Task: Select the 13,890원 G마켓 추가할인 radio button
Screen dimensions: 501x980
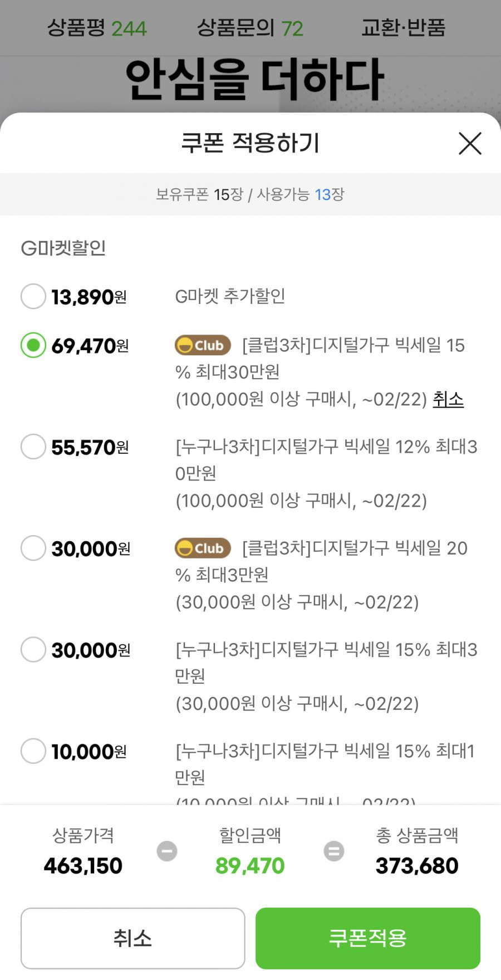Action: coord(33,296)
